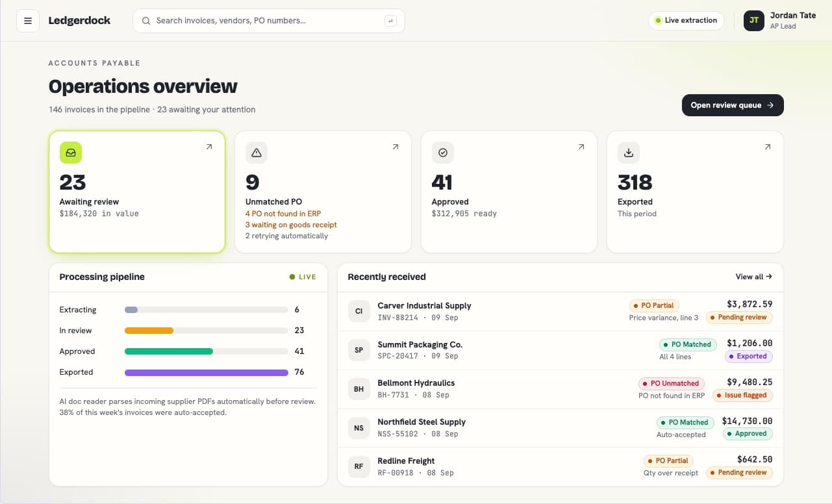Click the SP avatar for Summit Packaging
Screen dimensions: 832x504
tap(359, 350)
